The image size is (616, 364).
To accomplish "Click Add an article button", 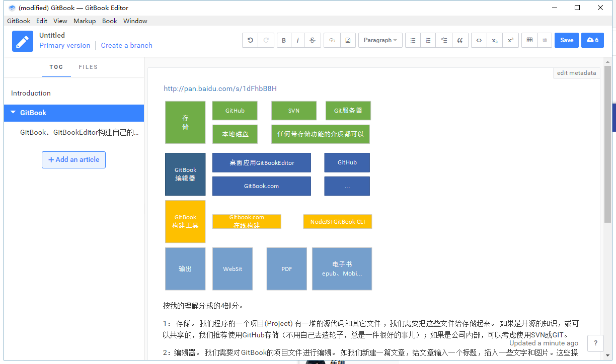I will click(73, 160).
